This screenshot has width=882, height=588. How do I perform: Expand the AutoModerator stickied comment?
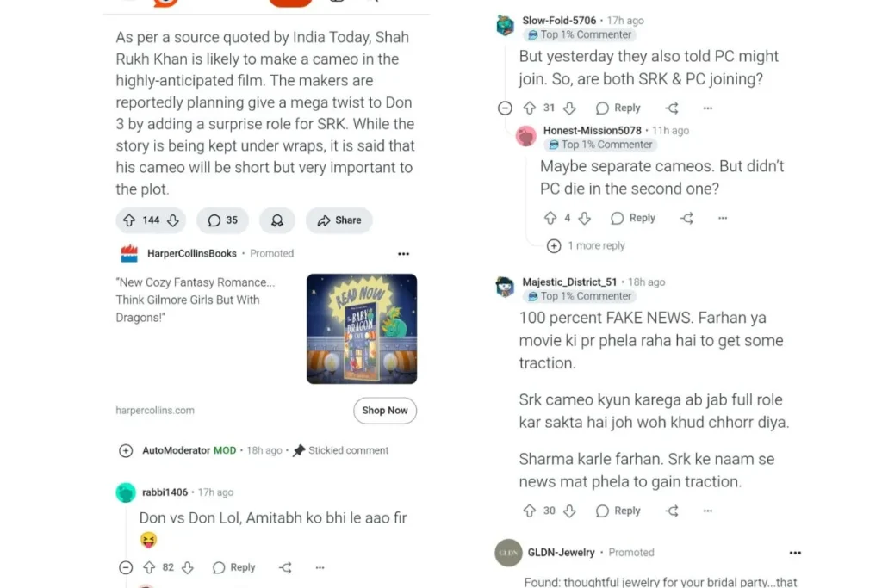click(126, 451)
